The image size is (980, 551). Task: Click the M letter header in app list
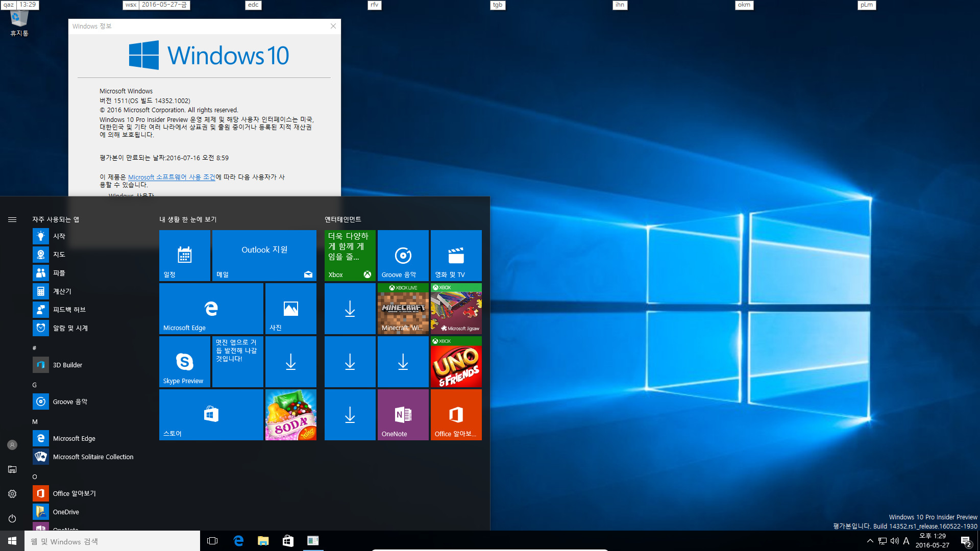click(x=35, y=422)
